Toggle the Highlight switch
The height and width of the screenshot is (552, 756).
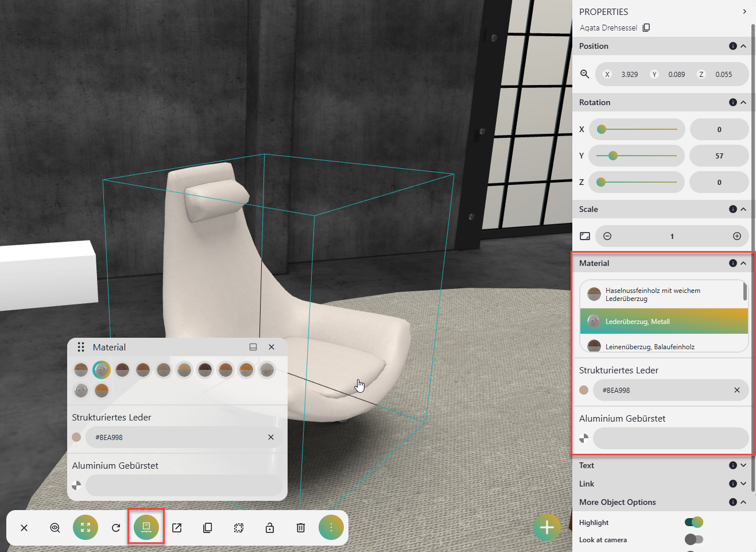[694, 522]
